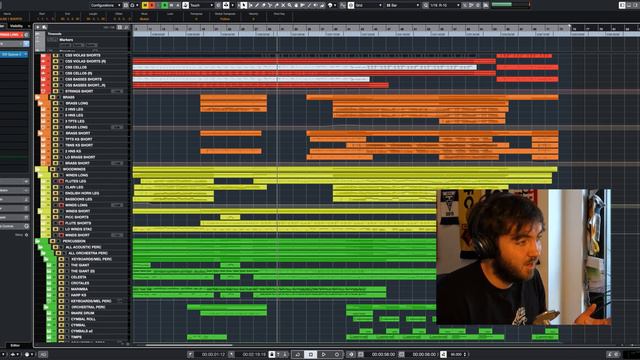The width and height of the screenshot is (640, 360).
Task: Select the Object Selection arrow tool
Action: click(x=243, y=5)
